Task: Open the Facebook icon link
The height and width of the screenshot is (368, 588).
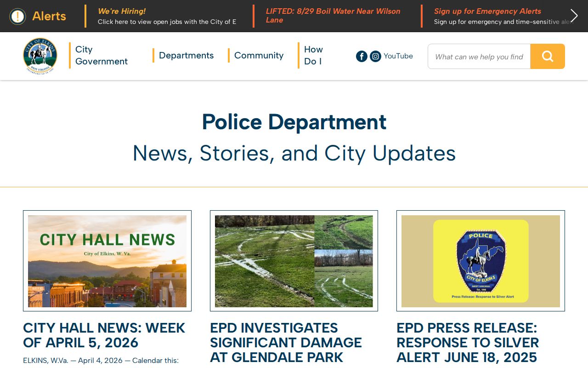Action: pyautogui.click(x=362, y=56)
